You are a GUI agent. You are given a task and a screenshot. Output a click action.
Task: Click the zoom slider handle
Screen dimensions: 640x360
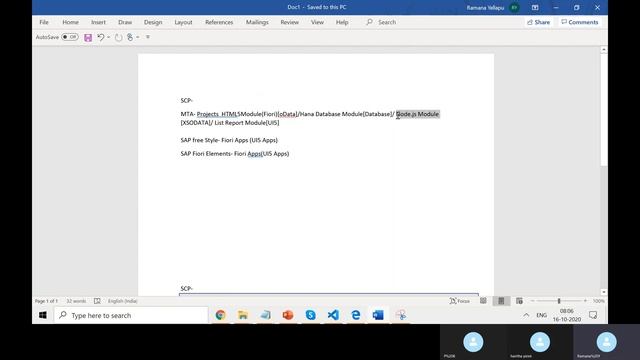(x=559, y=301)
